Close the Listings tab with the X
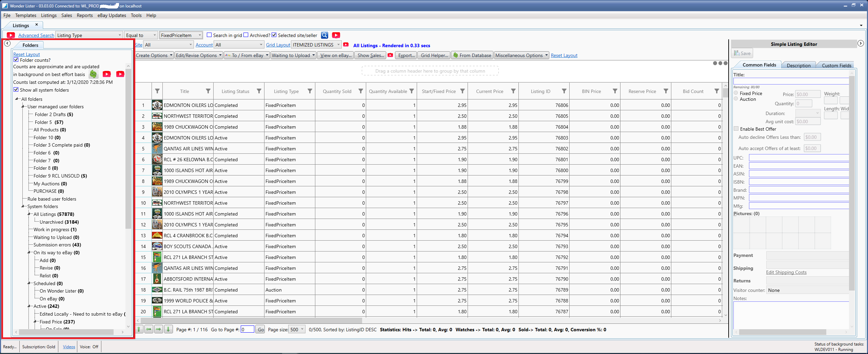The image size is (868, 354). (37, 24)
